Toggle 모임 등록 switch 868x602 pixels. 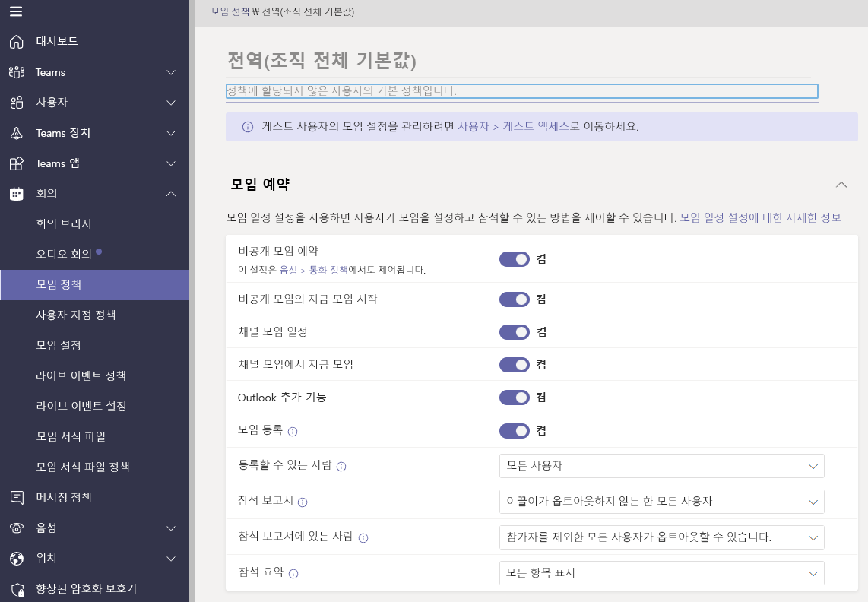(x=515, y=431)
